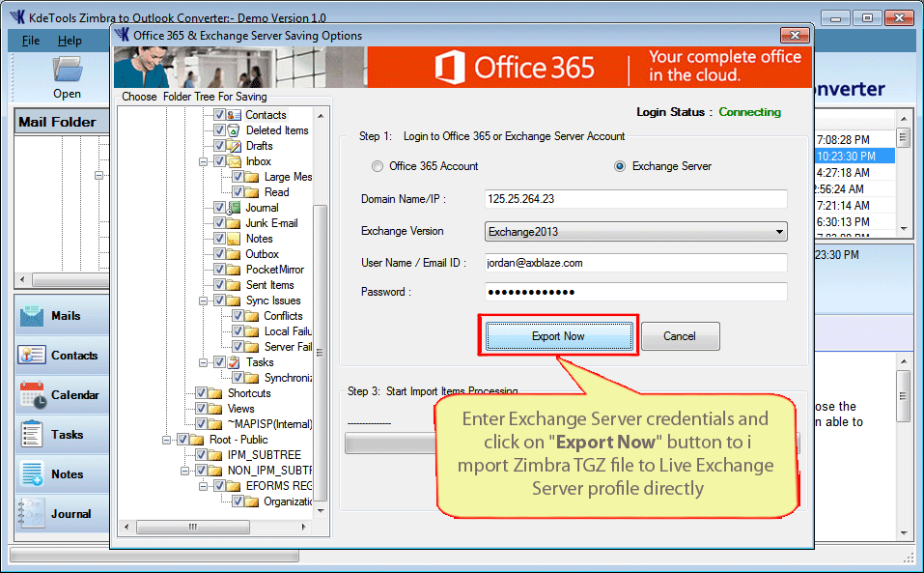Viewport: 924px width, 573px height.
Task: Open the Contacts section icon in sidebar
Action: pos(32,356)
